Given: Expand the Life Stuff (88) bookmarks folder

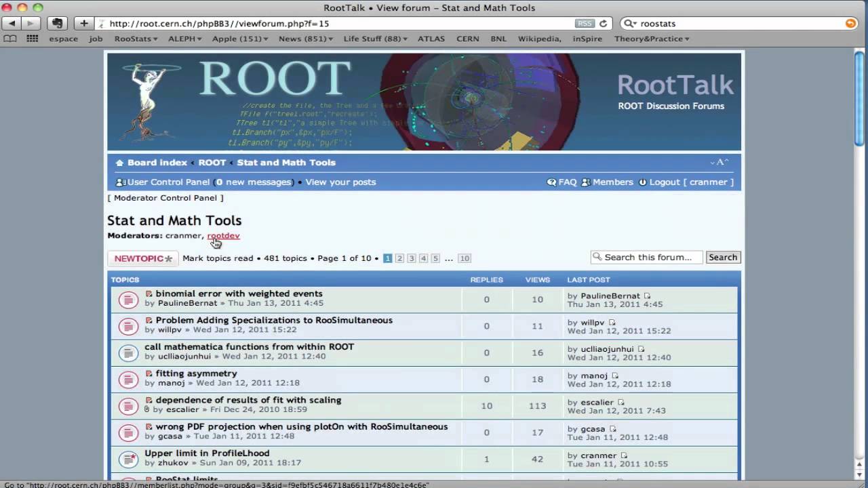Looking at the screenshot, I should 375,39.
